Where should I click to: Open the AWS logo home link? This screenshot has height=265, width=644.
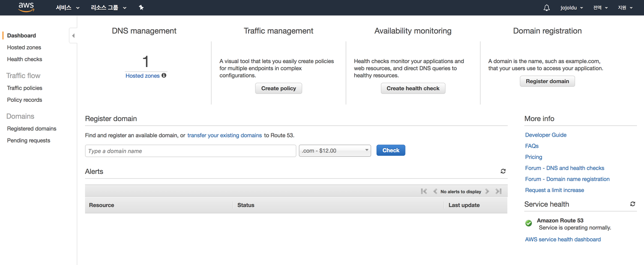pos(26,8)
